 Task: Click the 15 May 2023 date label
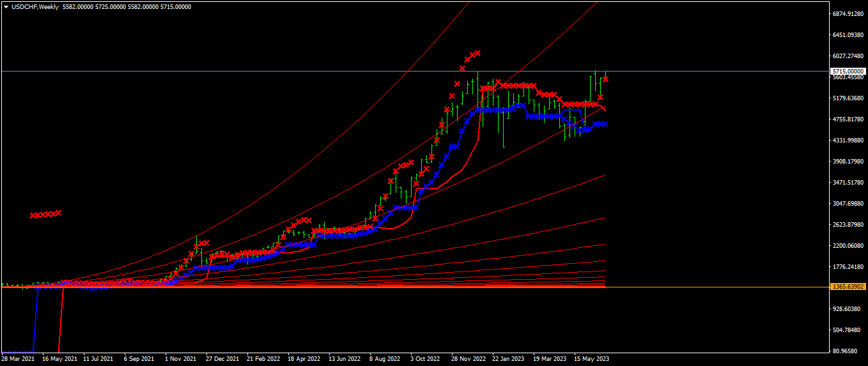click(591, 359)
